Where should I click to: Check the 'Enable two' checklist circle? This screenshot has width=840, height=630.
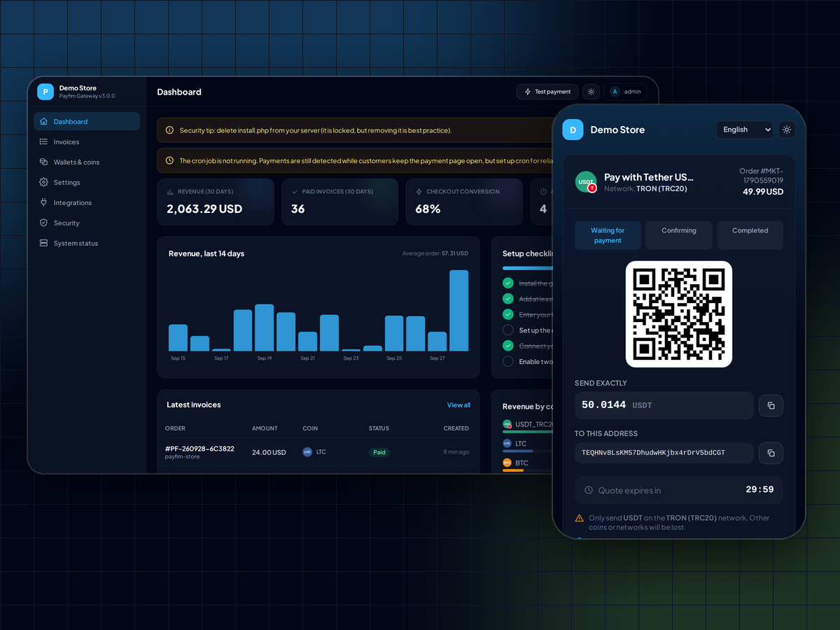(508, 361)
